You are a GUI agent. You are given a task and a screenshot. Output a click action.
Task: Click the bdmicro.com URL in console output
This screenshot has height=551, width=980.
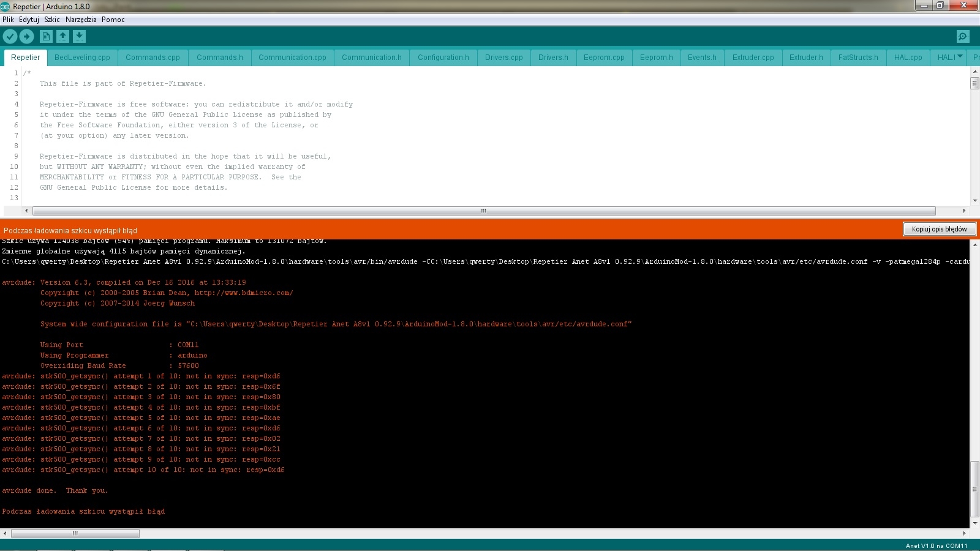(244, 293)
